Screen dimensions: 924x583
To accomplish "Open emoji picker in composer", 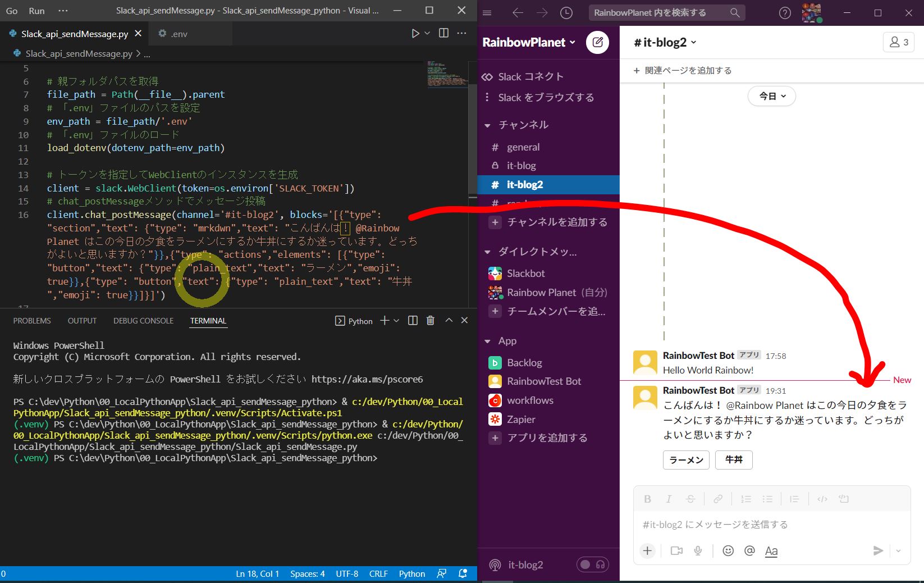I will tap(728, 551).
